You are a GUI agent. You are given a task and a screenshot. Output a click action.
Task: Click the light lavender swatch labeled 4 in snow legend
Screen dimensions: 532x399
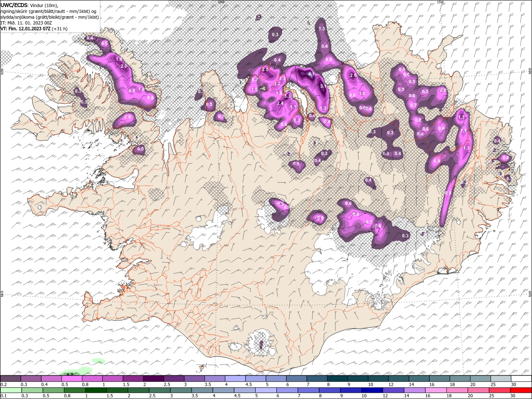(x=235, y=379)
